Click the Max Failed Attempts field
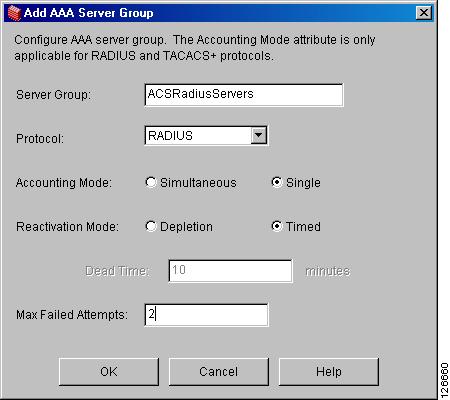This screenshot has height=400, width=450. pyautogui.click(x=206, y=315)
